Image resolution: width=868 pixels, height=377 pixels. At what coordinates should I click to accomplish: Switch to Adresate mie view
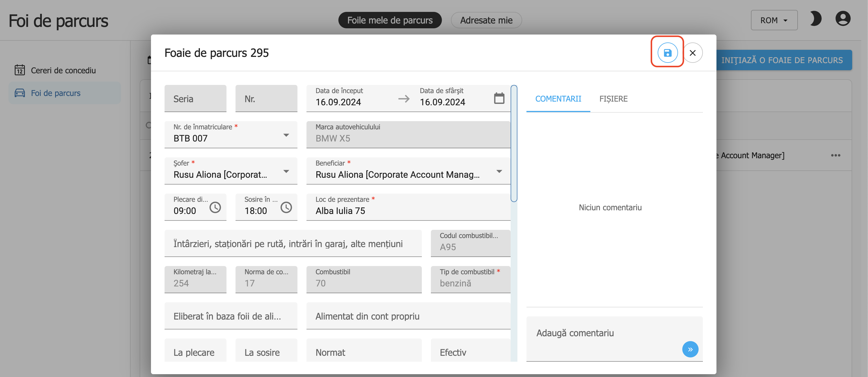click(486, 20)
